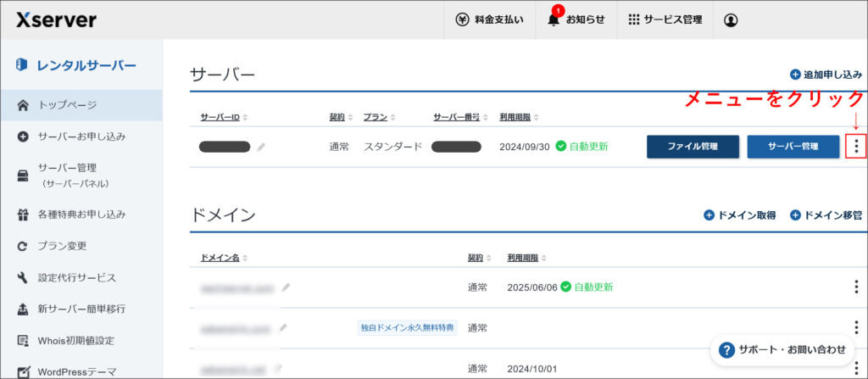This screenshot has width=868, height=379.
Task: Click the upload icon beside 新サーバー簡単移行
Action: click(23, 309)
